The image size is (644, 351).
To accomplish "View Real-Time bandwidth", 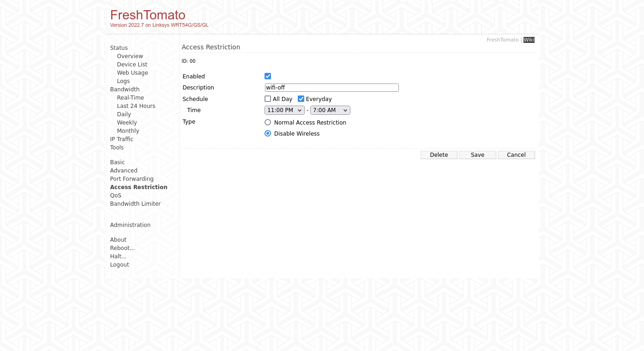I will tap(131, 98).
